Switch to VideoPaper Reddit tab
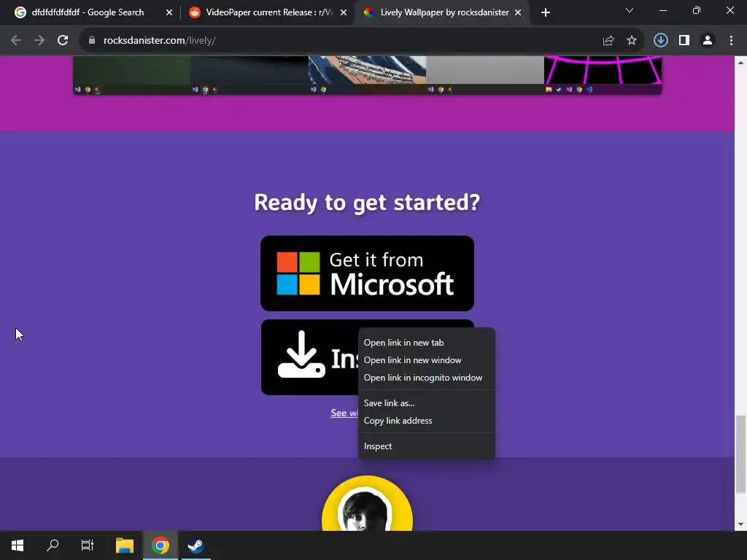 [267, 12]
